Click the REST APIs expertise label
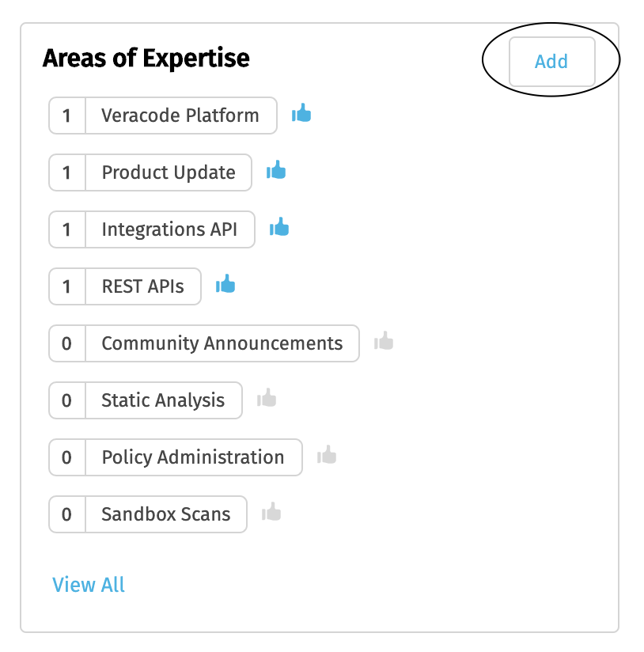 142,286
